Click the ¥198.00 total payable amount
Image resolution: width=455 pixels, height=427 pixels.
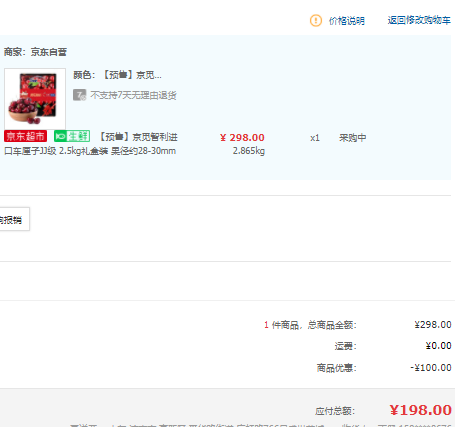click(x=420, y=410)
